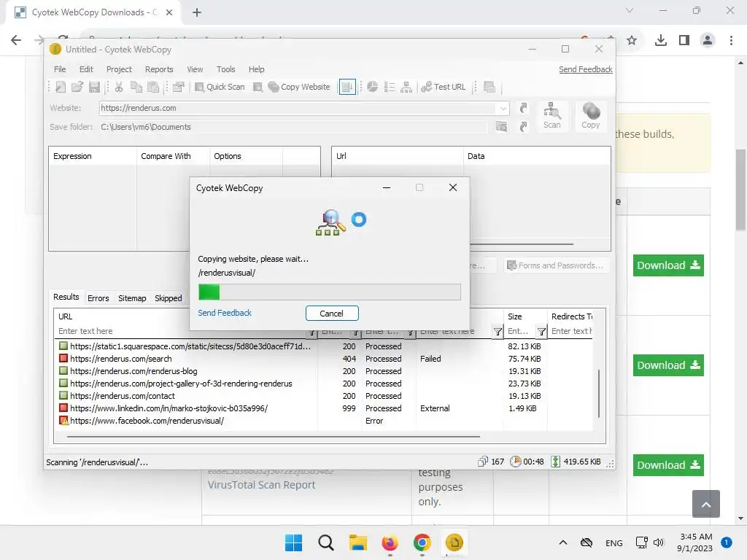747x560 pixels.
Task: Click the last toolbar icon after Test URL
Action: pyautogui.click(x=489, y=87)
